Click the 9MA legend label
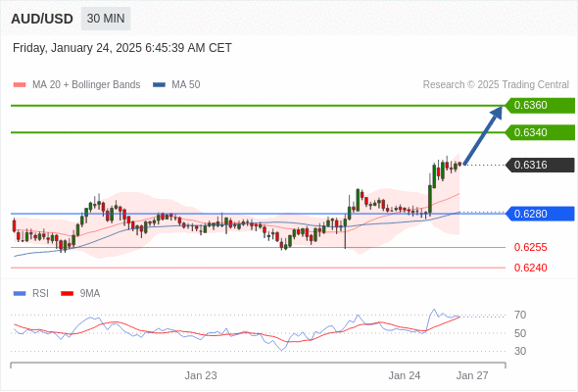578x392 pixels. (90, 294)
